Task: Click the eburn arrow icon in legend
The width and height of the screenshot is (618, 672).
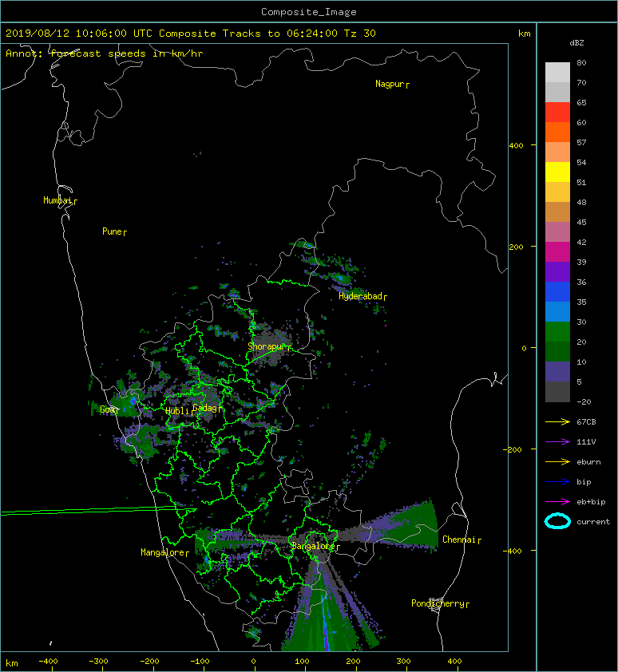Action: [x=557, y=462]
